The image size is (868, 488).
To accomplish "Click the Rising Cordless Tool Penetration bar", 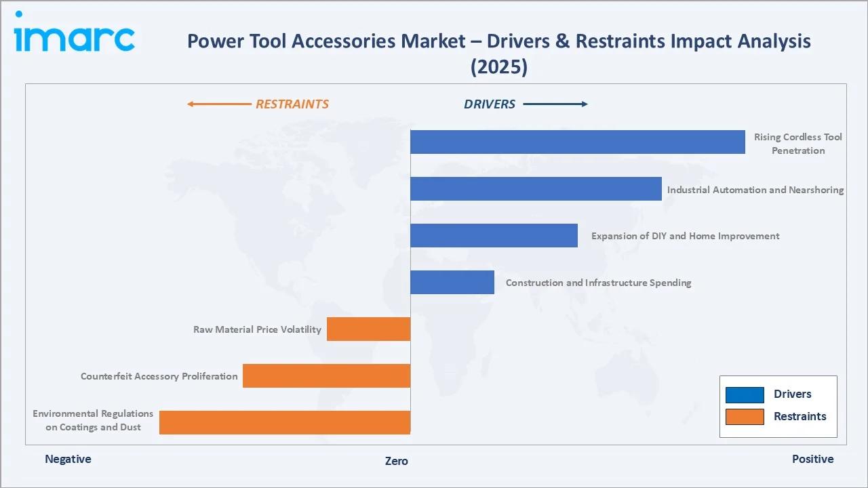I will [x=578, y=142].
